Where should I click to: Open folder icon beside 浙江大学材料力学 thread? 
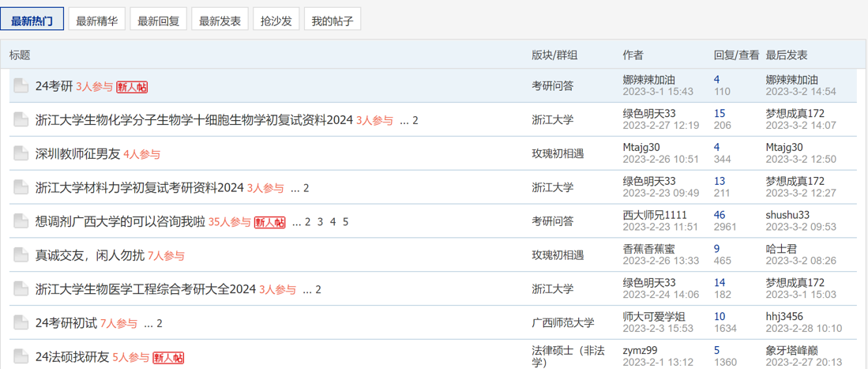pos(21,187)
